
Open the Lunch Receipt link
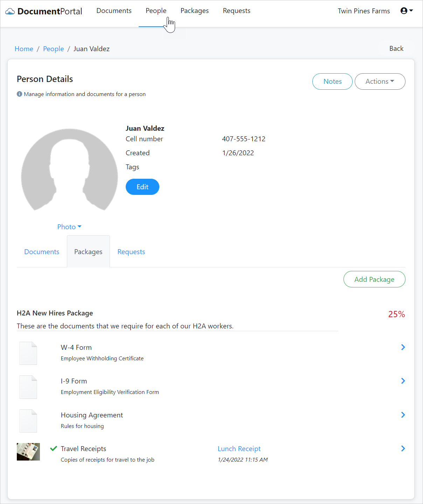coord(239,448)
